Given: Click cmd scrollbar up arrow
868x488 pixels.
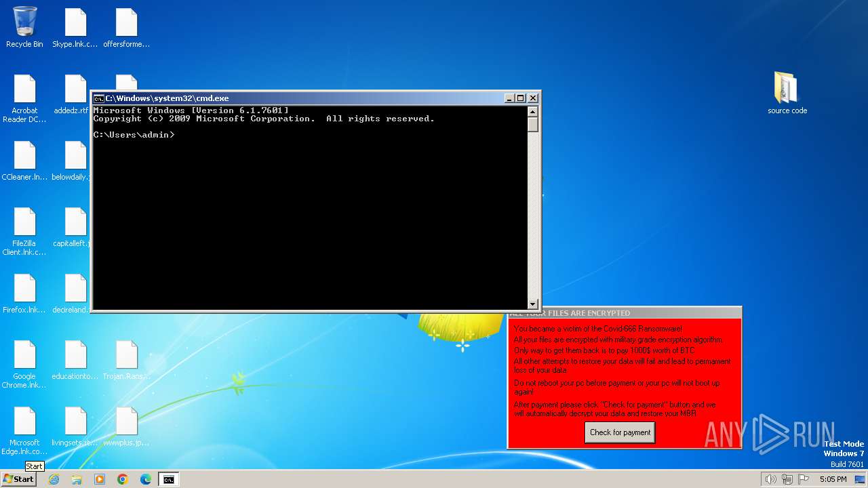Looking at the screenshot, I should (x=532, y=112).
